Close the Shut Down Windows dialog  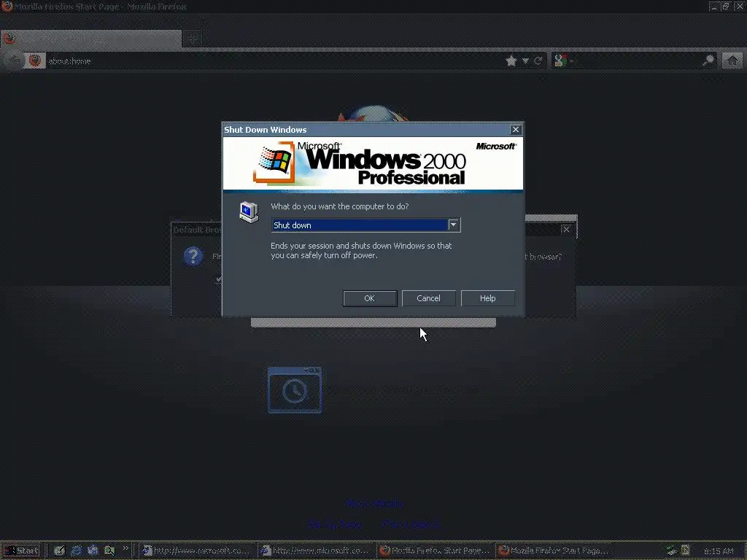pyautogui.click(x=516, y=130)
